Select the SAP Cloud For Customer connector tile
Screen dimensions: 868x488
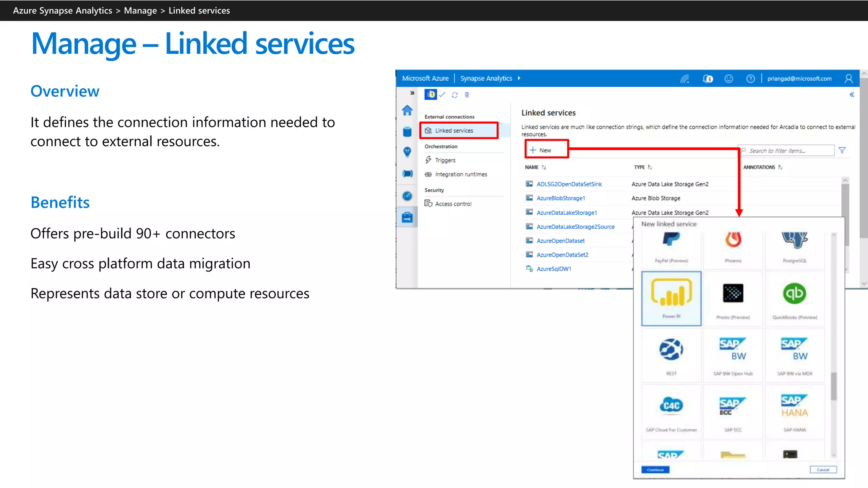point(671,411)
